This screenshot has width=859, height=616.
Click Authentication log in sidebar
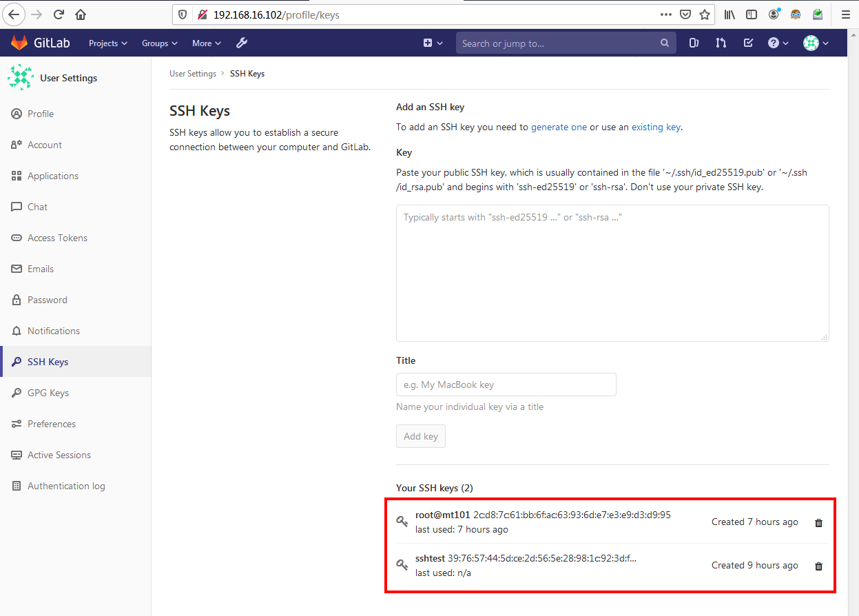65,485
